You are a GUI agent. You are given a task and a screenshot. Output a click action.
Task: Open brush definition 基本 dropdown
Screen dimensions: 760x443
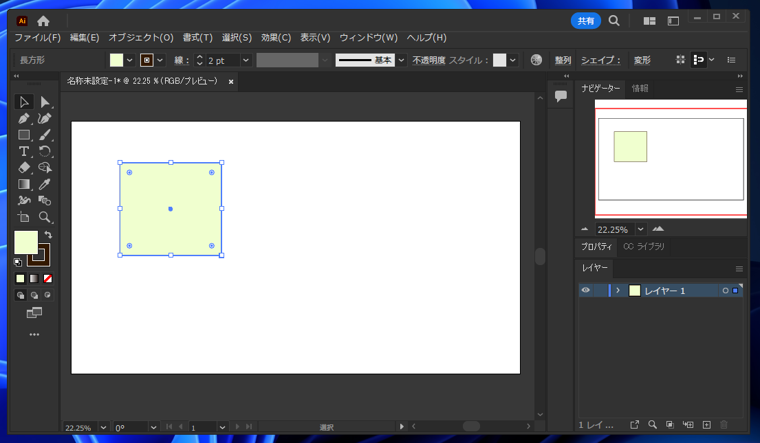click(401, 60)
